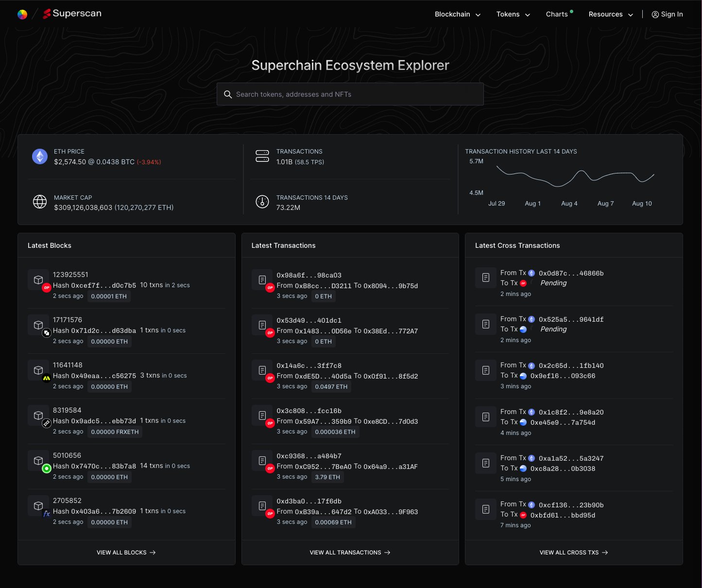Click the globe icon beside MARKET CAP
The width and height of the screenshot is (702, 588).
pos(39,202)
